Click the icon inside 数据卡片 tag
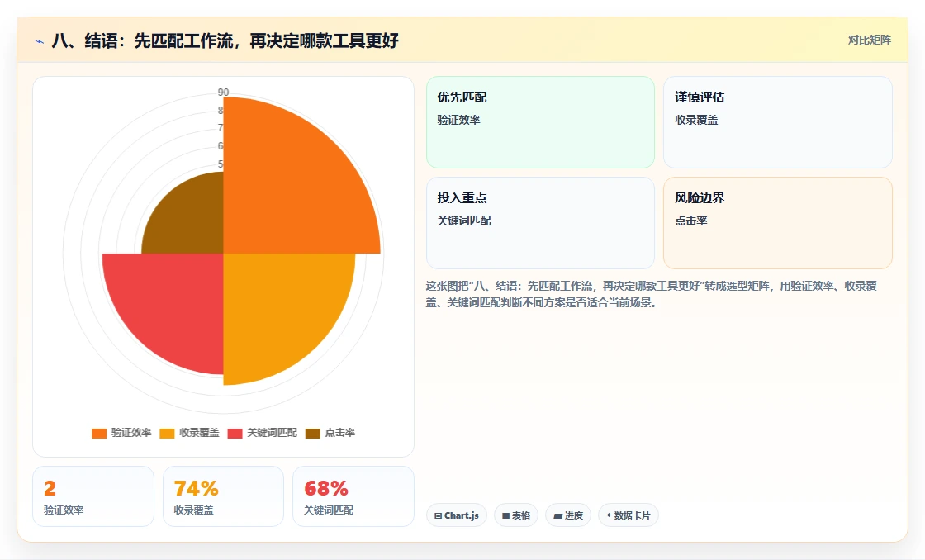 click(x=609, y=515)
